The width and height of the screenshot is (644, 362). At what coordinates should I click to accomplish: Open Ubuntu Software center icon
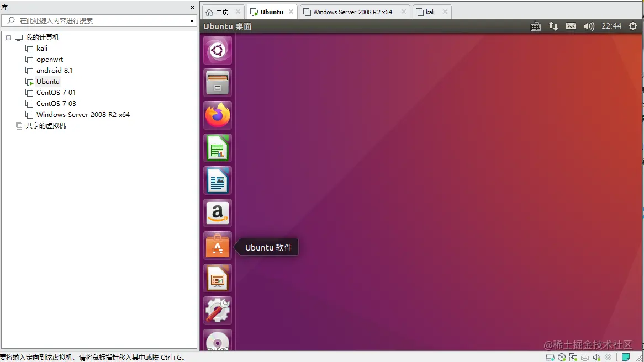pyautogui.click(x=218, y=246)
